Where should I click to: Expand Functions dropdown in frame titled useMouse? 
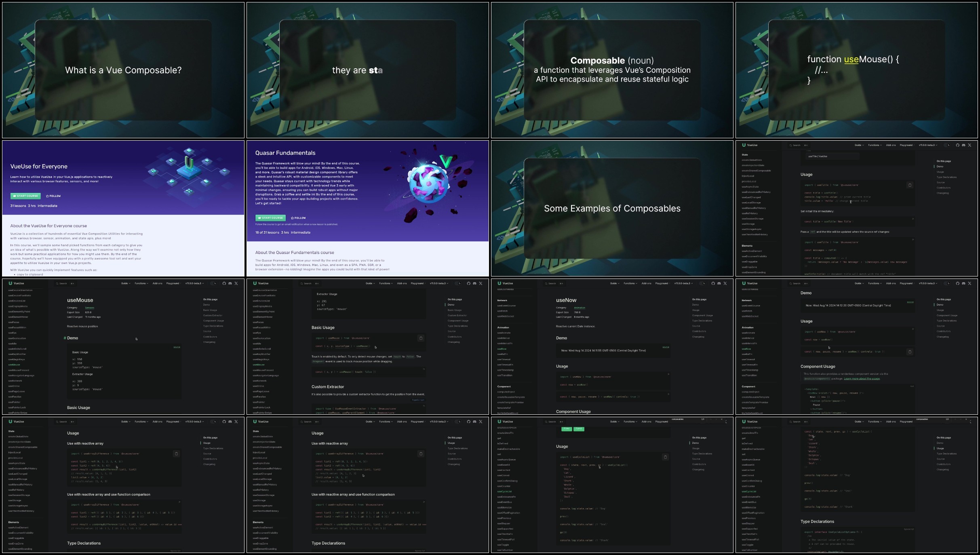[141, 283]
